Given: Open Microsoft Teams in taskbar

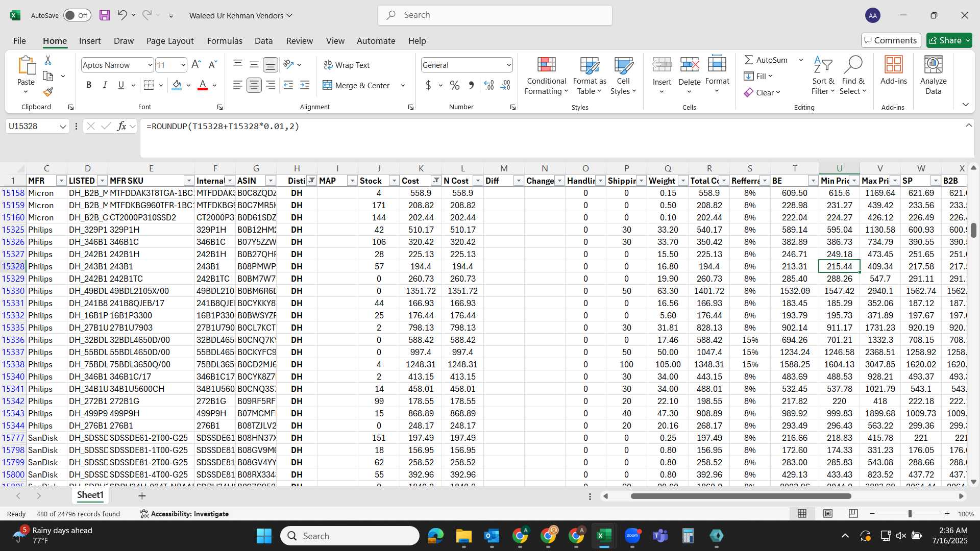Looking at the screenshot, I should 660,536.
